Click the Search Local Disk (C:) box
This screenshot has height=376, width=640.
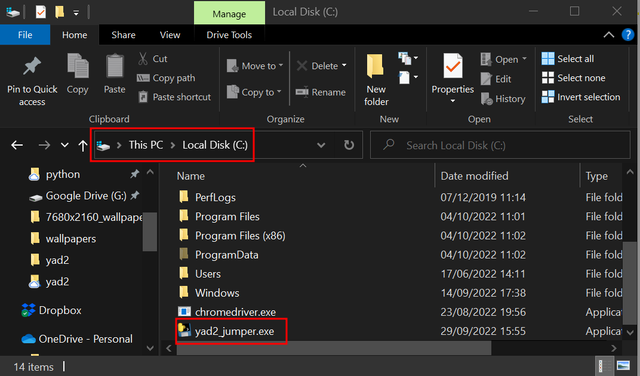click(500, 145)
